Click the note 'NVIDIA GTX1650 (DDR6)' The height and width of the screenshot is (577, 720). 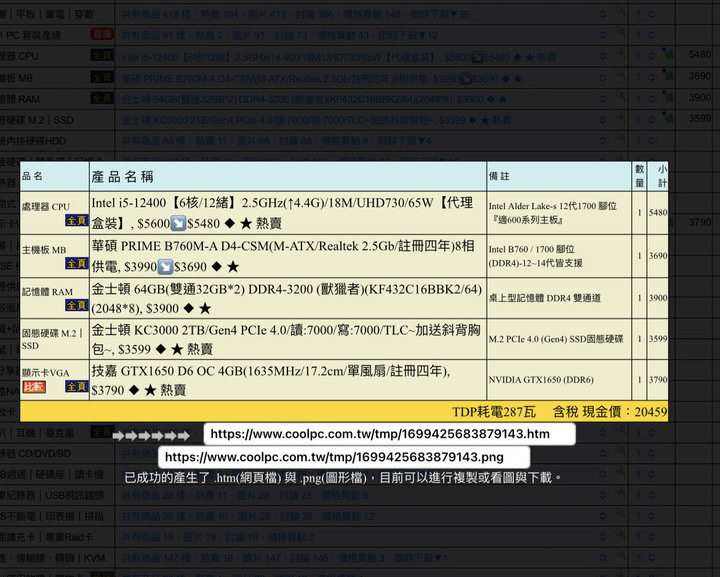[541, 380]
